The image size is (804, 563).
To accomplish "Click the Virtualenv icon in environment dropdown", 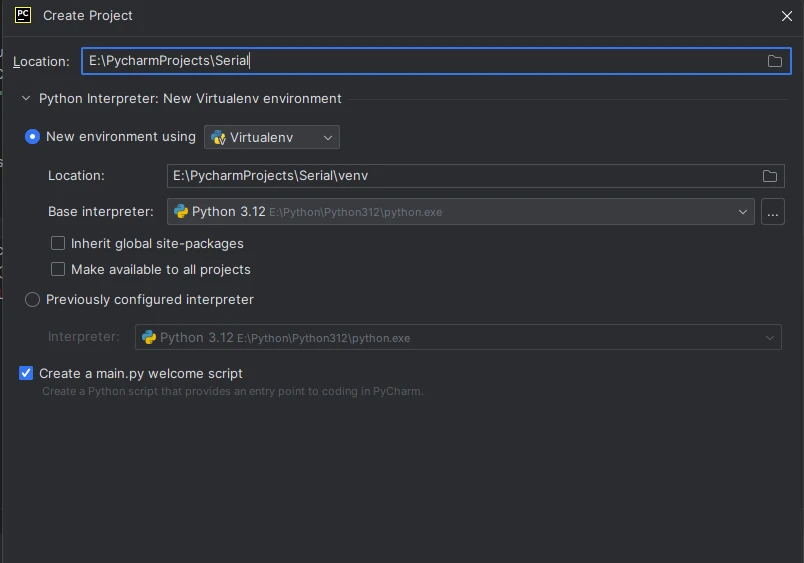I will (x=218, y=137).
